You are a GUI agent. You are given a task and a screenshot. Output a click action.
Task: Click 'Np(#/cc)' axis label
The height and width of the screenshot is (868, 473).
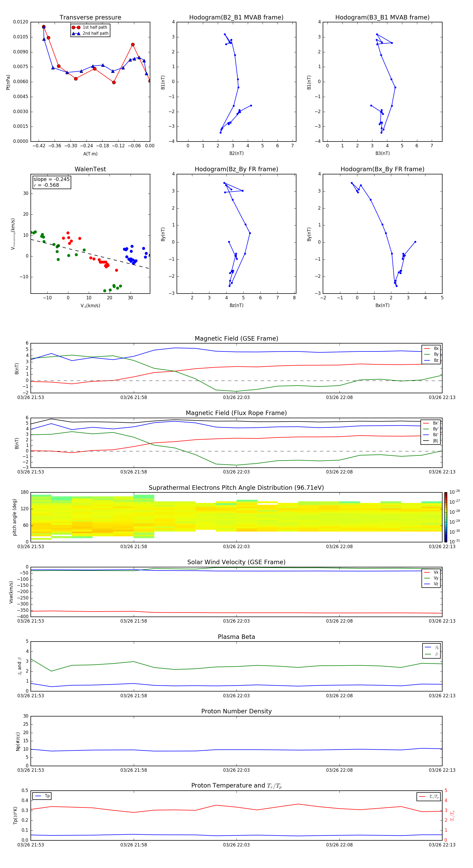pos(18,741)
